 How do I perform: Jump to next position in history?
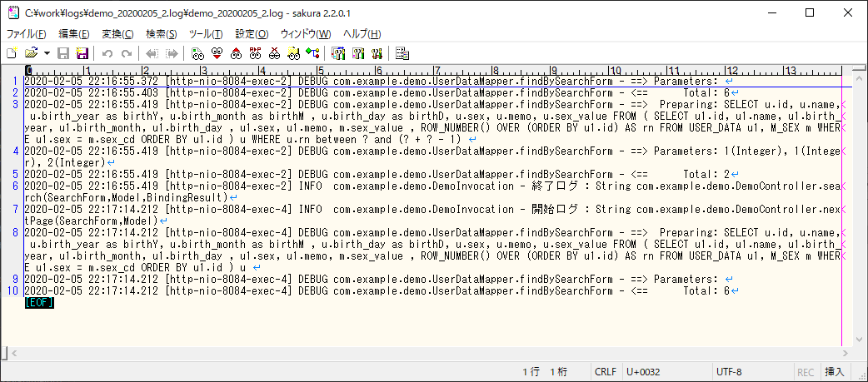click(x=172, y=53)
